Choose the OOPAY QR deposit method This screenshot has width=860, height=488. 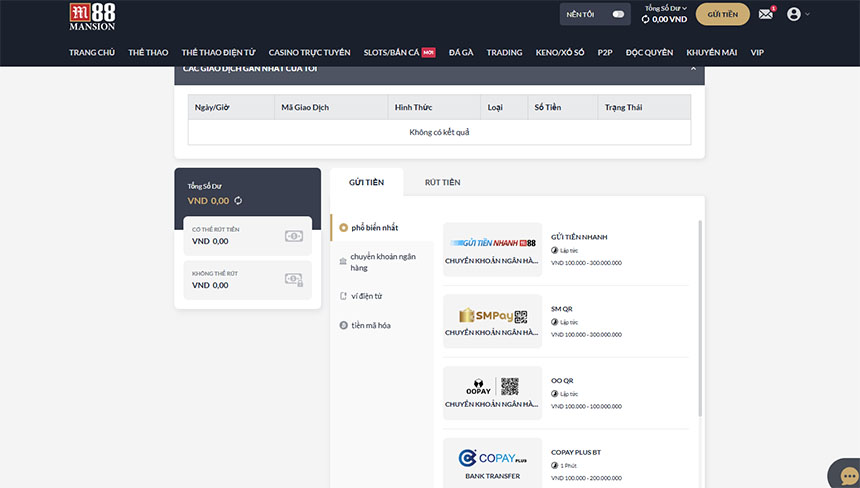point(492,393)
